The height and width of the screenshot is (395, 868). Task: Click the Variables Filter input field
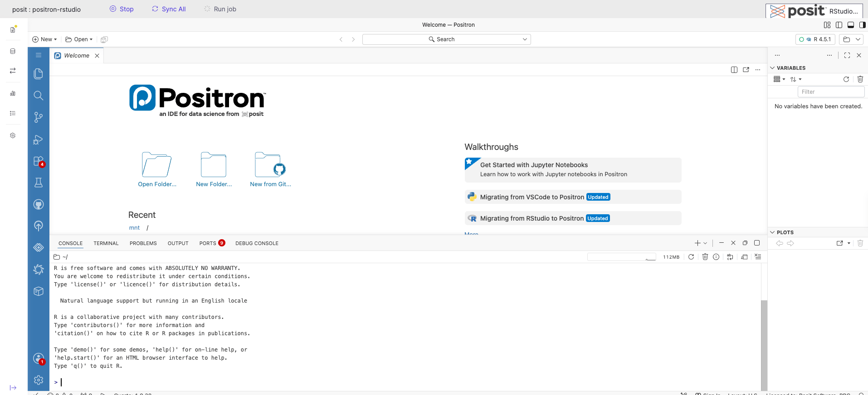(x=831, y=92)
